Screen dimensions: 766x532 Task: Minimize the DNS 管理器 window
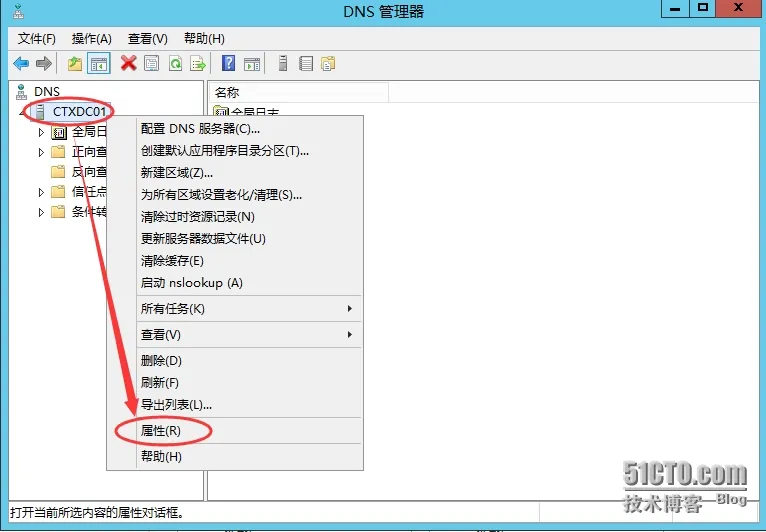point(675,8)
